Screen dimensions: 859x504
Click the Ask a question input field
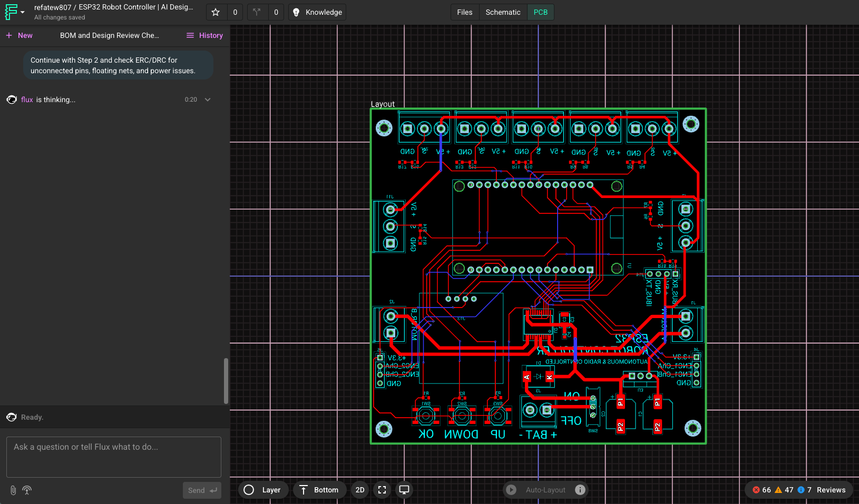(x=113, y=456)
